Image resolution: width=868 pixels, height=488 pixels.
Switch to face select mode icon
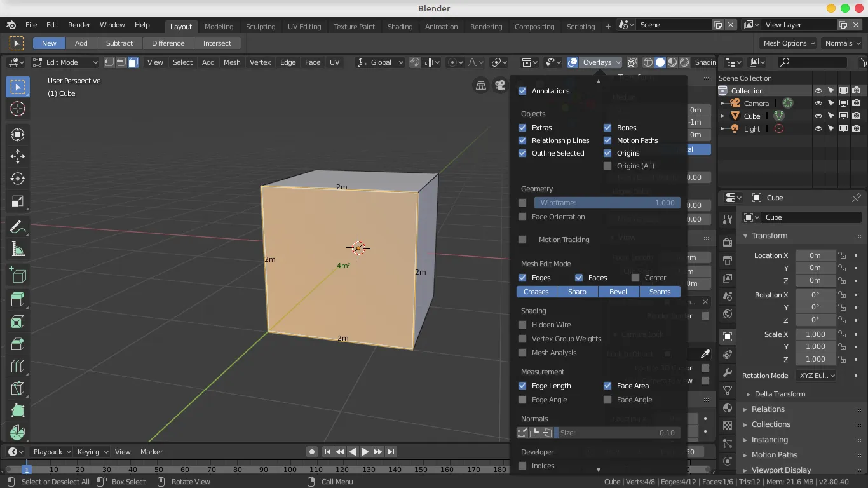pyautogui.click(x=133, y=62)
